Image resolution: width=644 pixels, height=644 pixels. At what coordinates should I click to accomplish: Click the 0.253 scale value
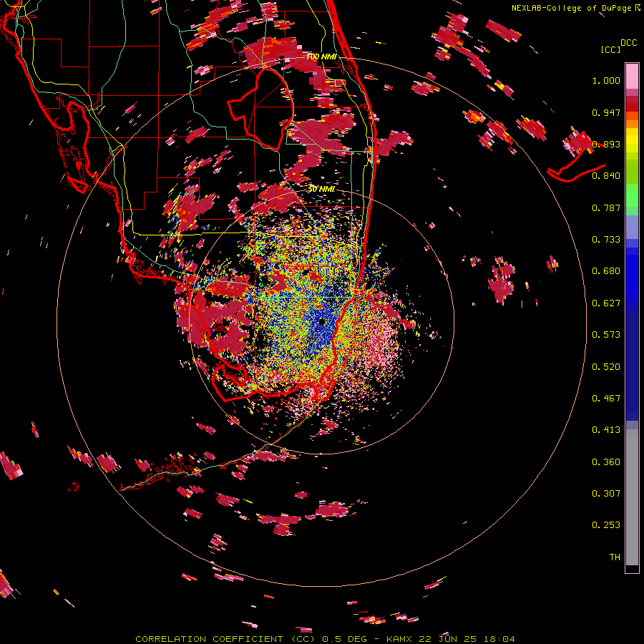pos(606,525)
